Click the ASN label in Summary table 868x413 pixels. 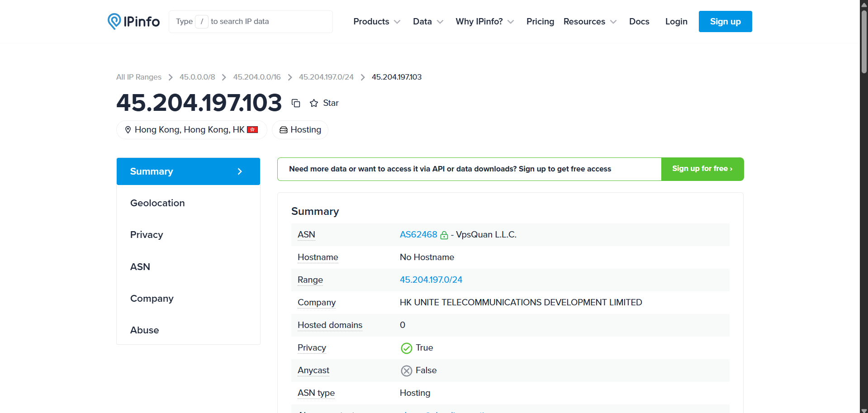point(306,235)
